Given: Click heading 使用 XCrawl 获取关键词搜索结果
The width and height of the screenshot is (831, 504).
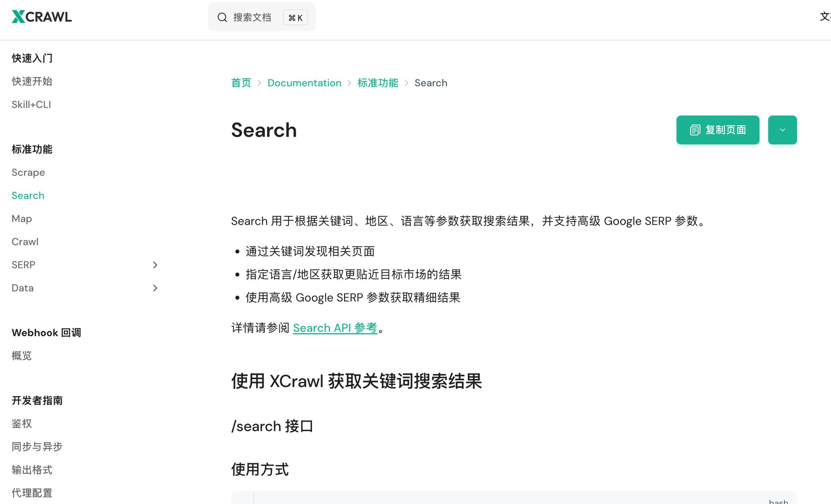Looking at the screenshot, I should pyautogui.click(x=357, y=381).
